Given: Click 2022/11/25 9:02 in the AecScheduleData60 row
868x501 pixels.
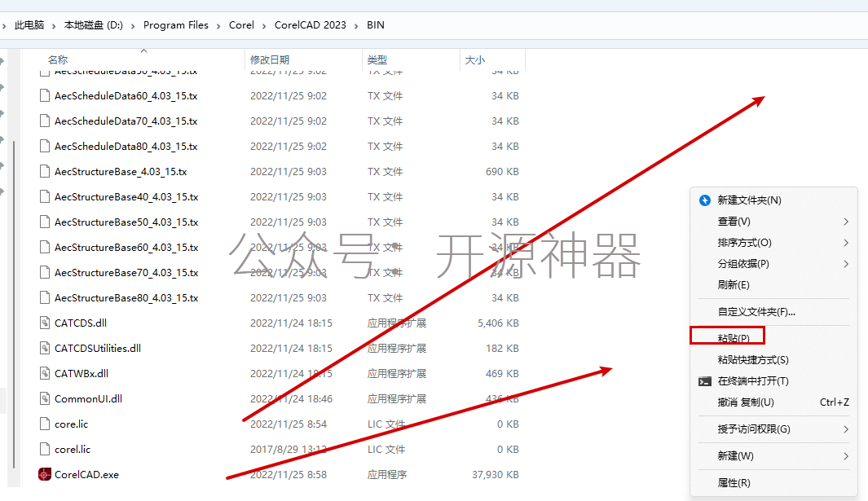Looking at the screenshot, I should coord(289,96).
